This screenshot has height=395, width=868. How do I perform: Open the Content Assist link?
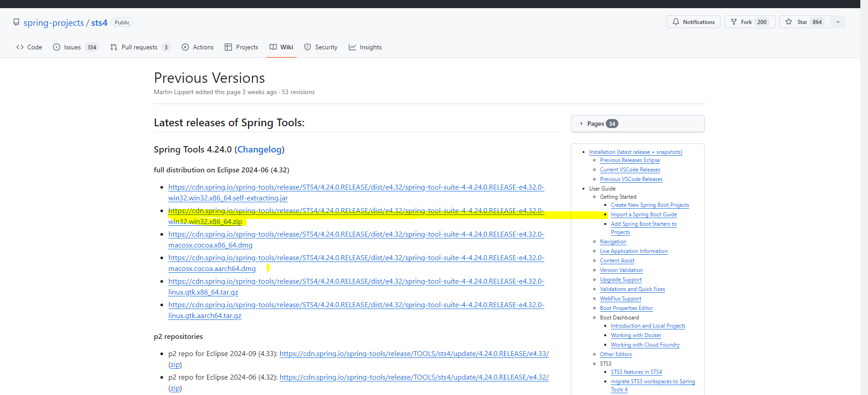[x=617, y=261]
